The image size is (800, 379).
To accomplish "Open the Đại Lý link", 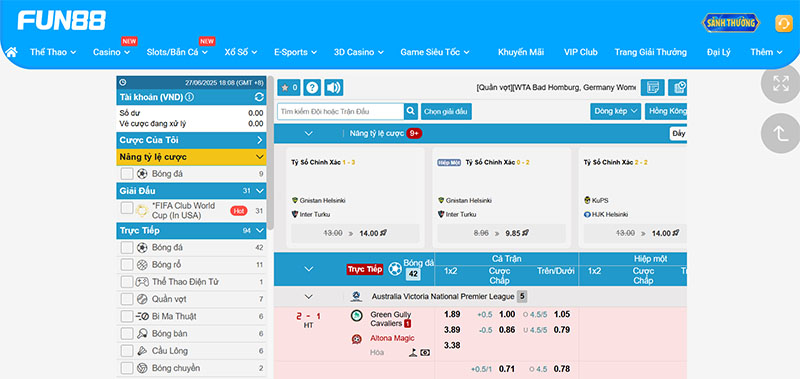I will (718, 52).
